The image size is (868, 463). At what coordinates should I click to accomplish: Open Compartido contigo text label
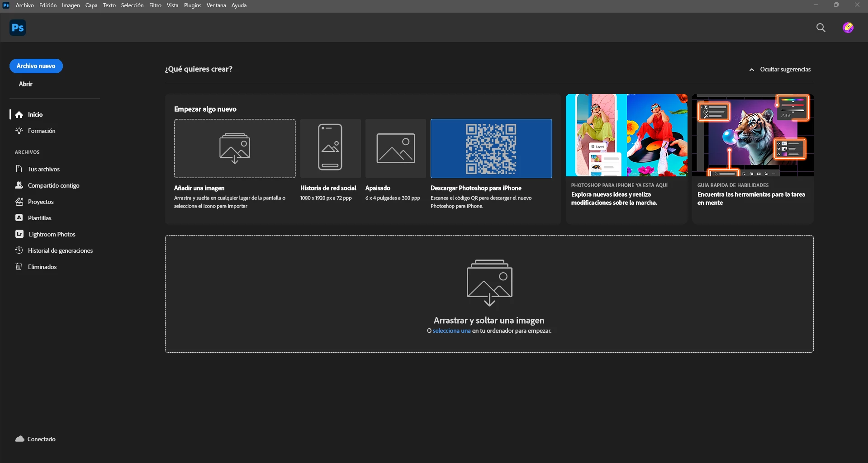tap(53, 185)
